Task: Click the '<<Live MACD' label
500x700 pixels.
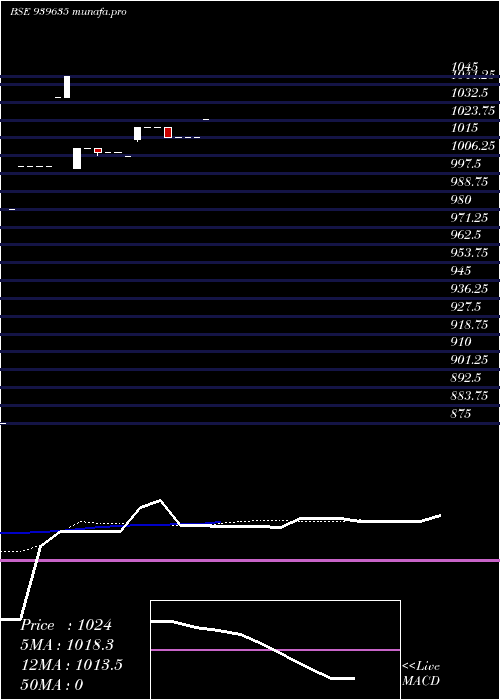Action: coord(421,674)
